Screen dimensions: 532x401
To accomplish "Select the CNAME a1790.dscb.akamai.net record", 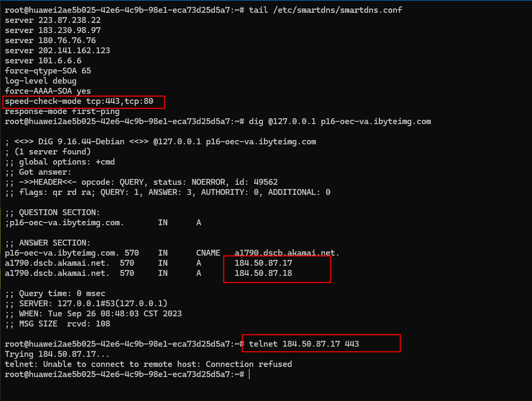I will pyautogui.click(x=285, y=252).
